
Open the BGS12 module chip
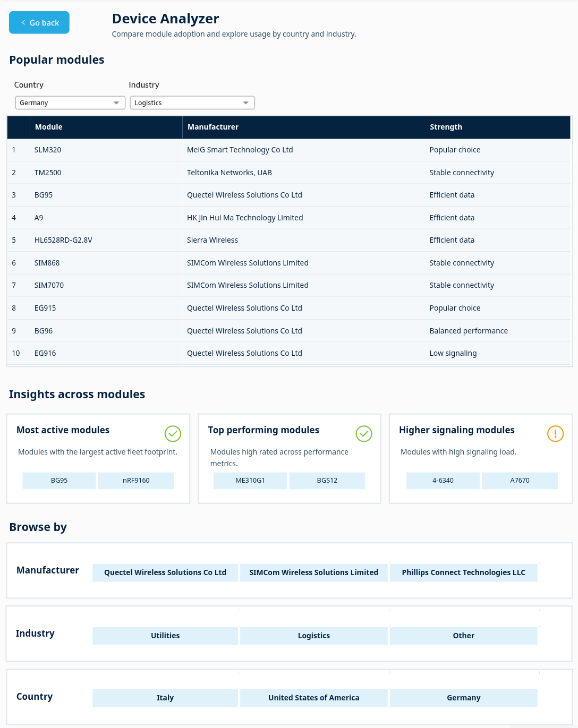coord(327,481)
